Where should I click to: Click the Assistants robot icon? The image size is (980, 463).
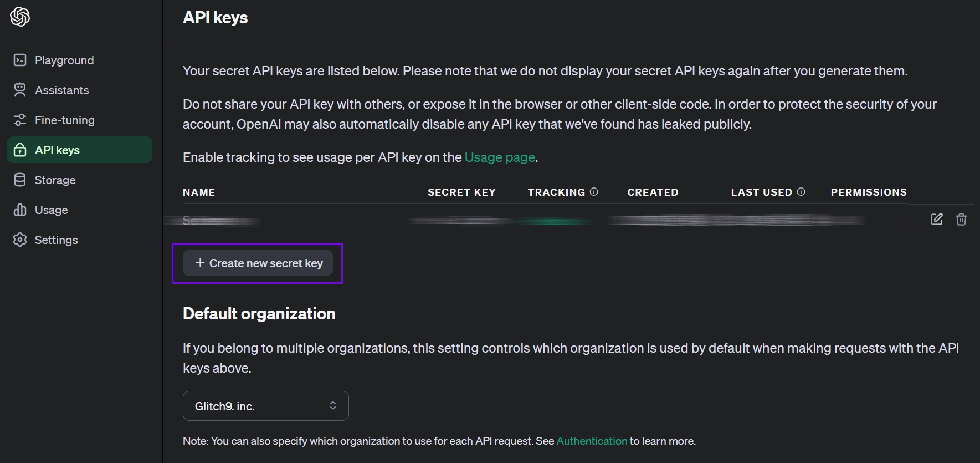[20, 90]
